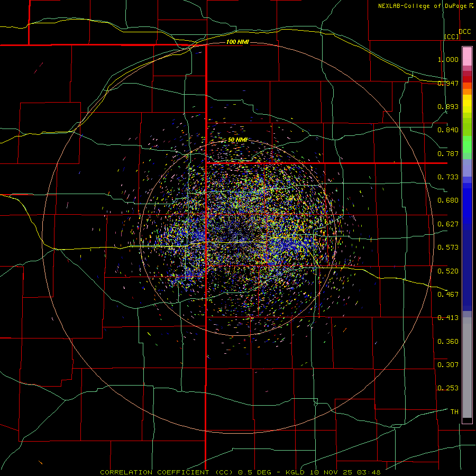Click the TH threshold label
Screen dimensions: 476x476
click(454, 412)
